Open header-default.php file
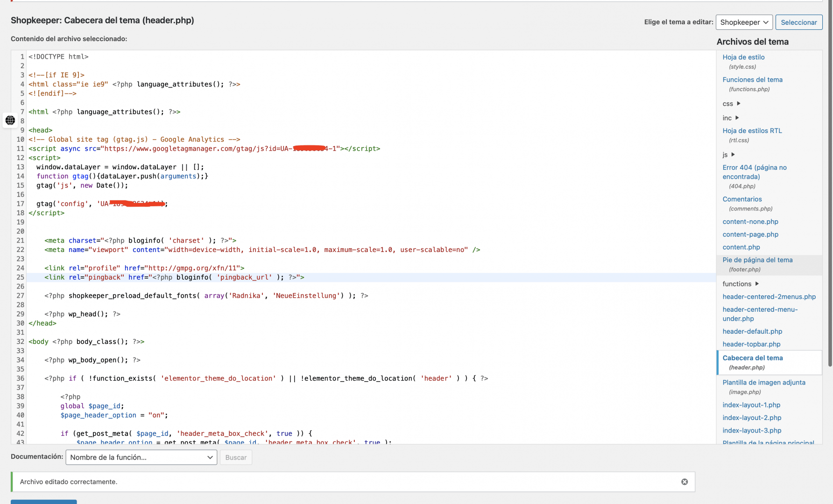Screen dimensions: 833x504 click(752, 331)
